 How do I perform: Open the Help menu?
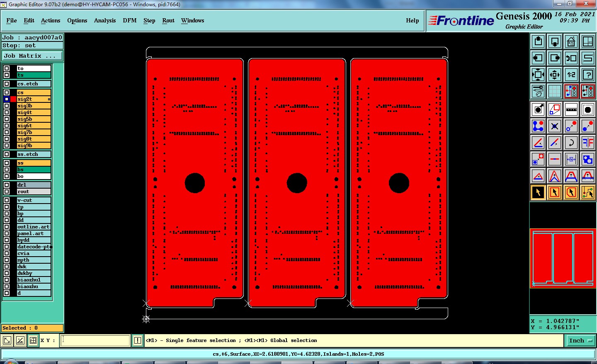413,20
